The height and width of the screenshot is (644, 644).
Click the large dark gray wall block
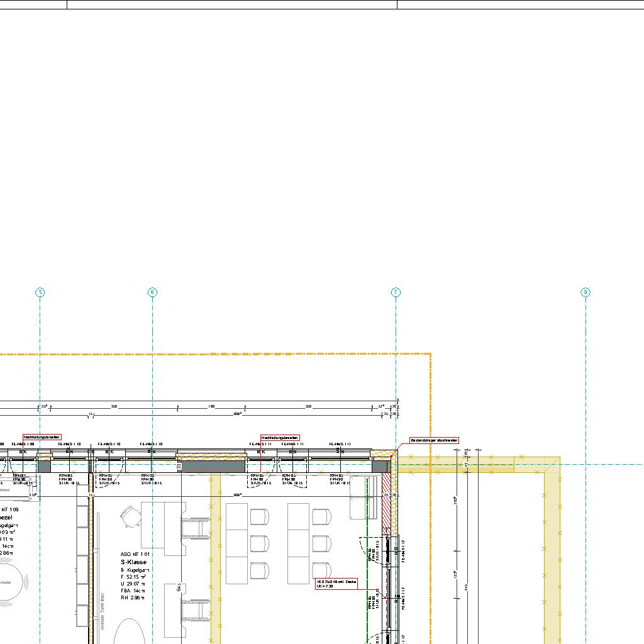click(x=211, y=466)
